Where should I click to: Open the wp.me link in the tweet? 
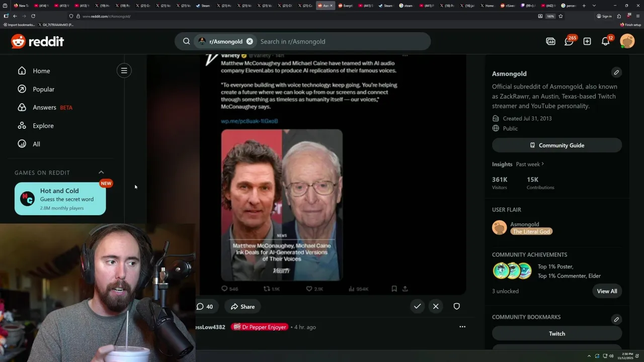250,121
